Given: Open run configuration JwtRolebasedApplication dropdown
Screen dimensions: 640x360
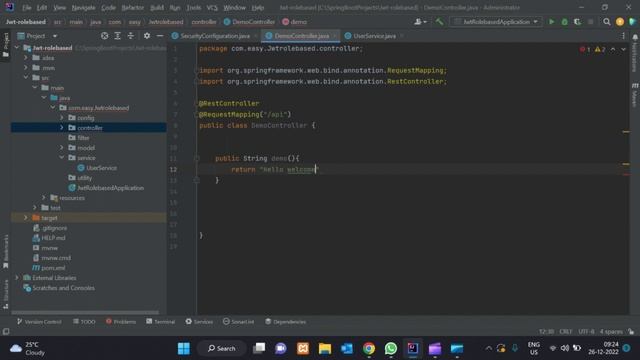Looking at the screenshot, I should tap(496, 22).
